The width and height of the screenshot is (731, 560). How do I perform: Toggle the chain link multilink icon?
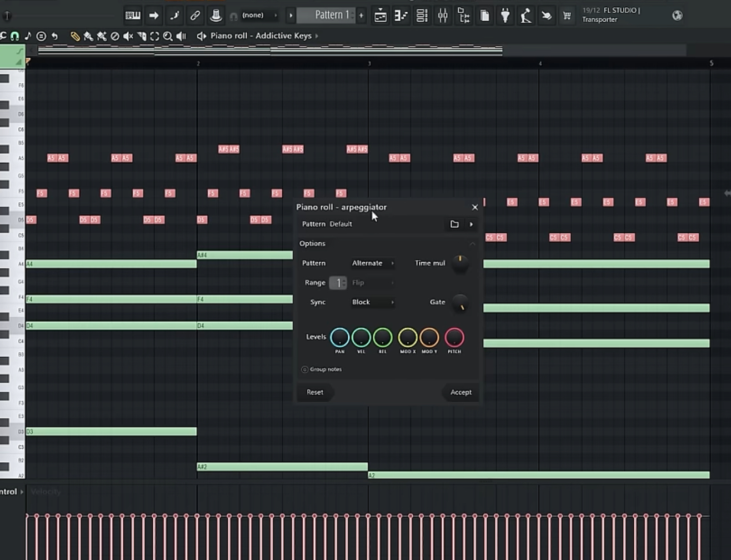click(x=195, y=16)
